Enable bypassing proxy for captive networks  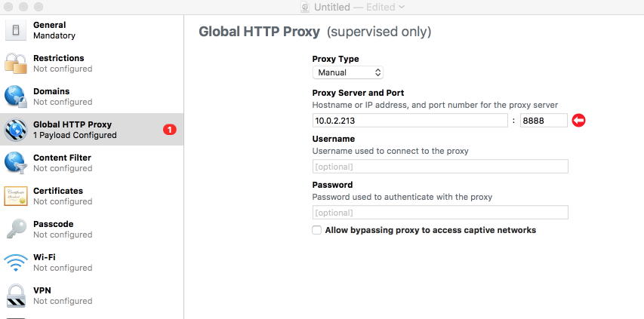pos(317,230)
